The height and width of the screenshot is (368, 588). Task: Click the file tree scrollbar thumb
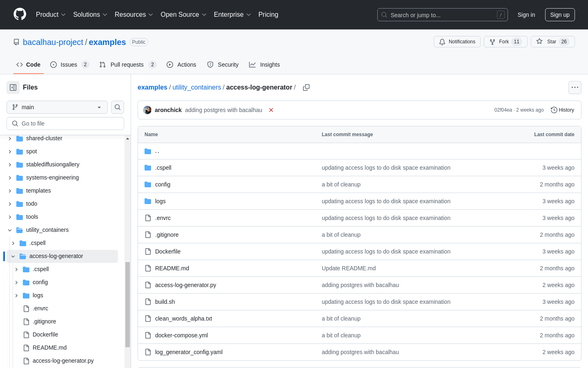127,305
